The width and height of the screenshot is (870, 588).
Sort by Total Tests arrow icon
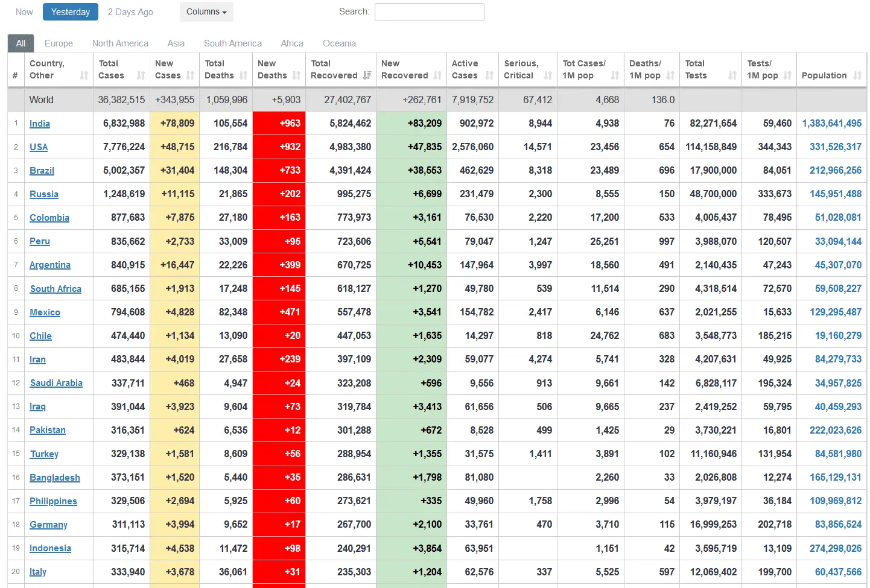pyautogui.click(x=732, y=75)
